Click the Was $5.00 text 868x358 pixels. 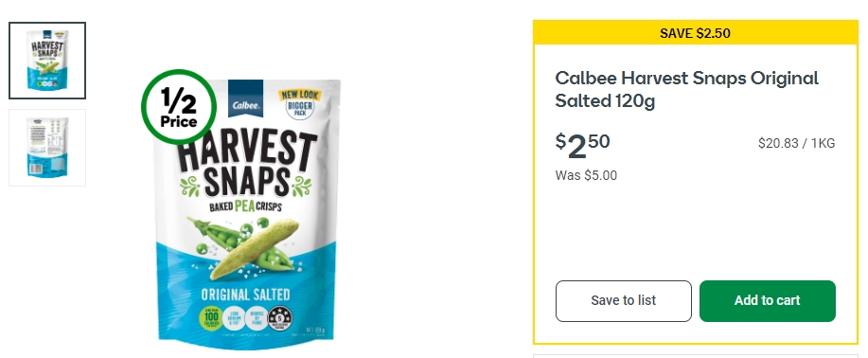pyautogui.click(x=586, y=175)
